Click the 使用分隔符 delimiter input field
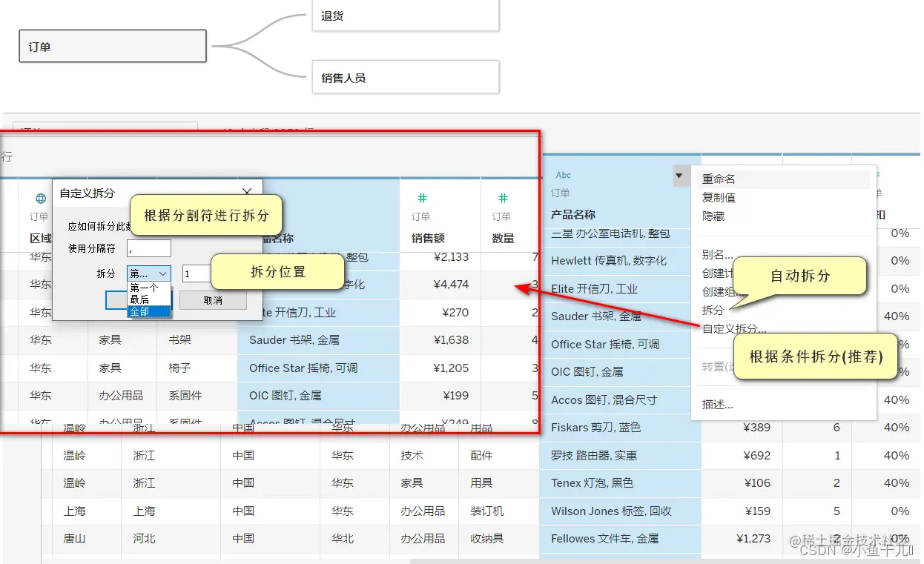 tap(148, 248)
